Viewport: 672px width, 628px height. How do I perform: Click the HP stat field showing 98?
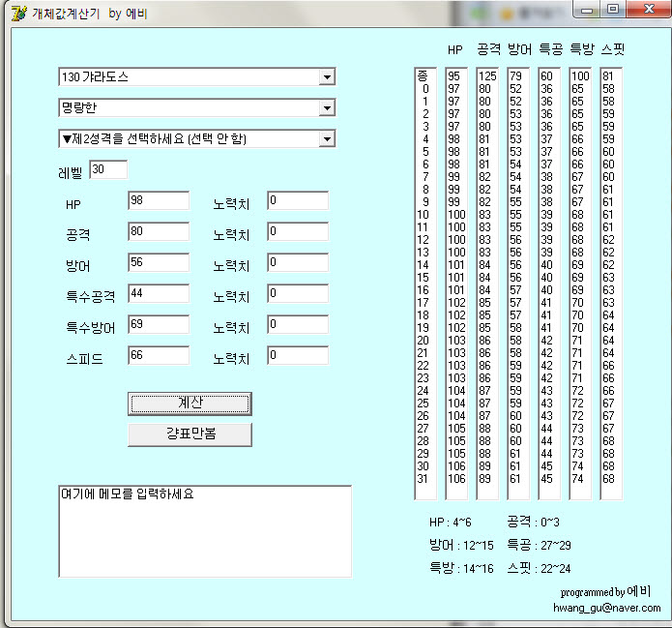[159, 200]
